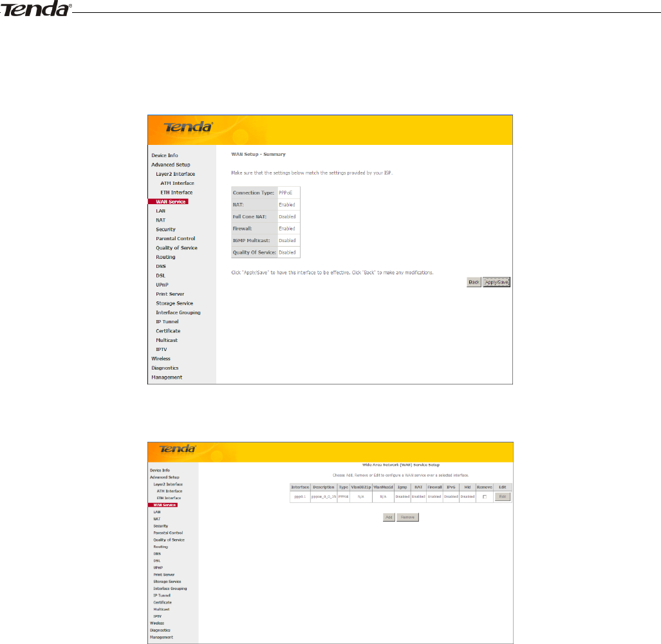Viewport: 661px width, 644px height.
Task: Open UPnP in the Summary page sidebar
Action: tap(162, 285)
